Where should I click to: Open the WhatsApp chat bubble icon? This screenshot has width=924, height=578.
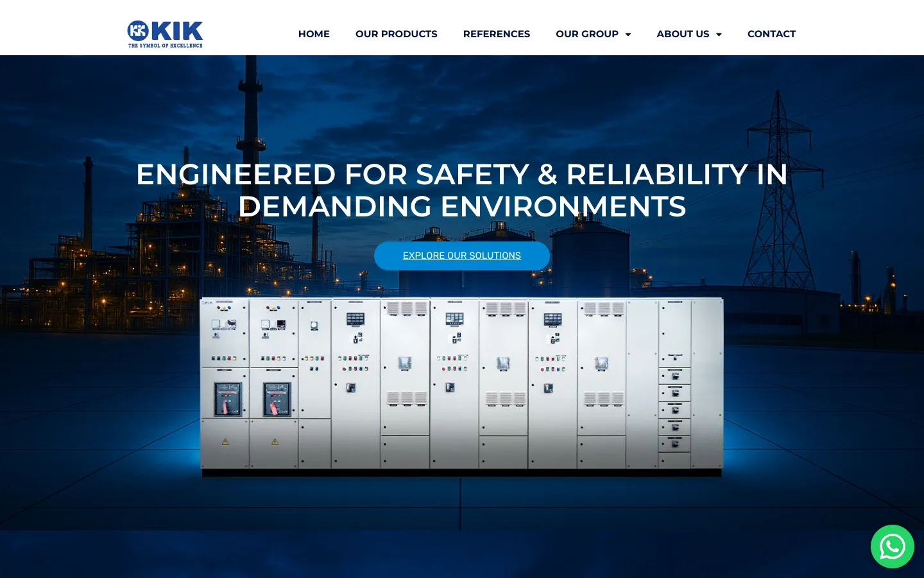point(892,547)
